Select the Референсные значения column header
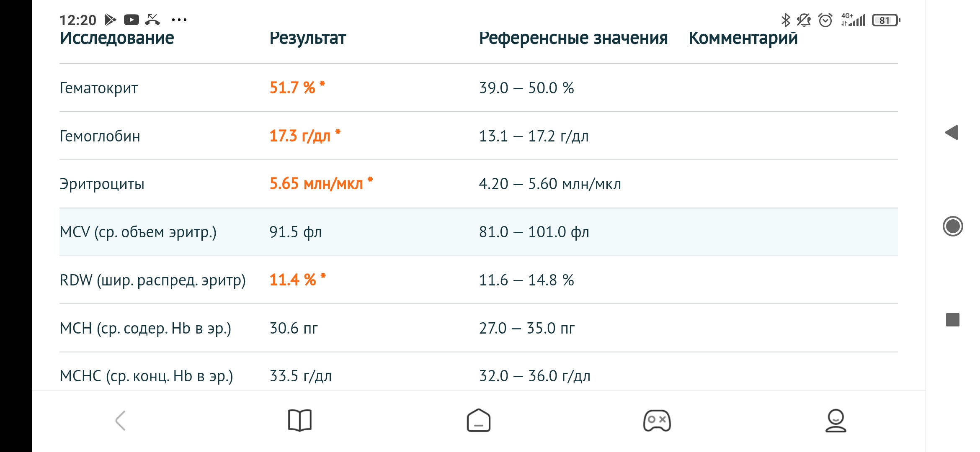 coord(573,38)
